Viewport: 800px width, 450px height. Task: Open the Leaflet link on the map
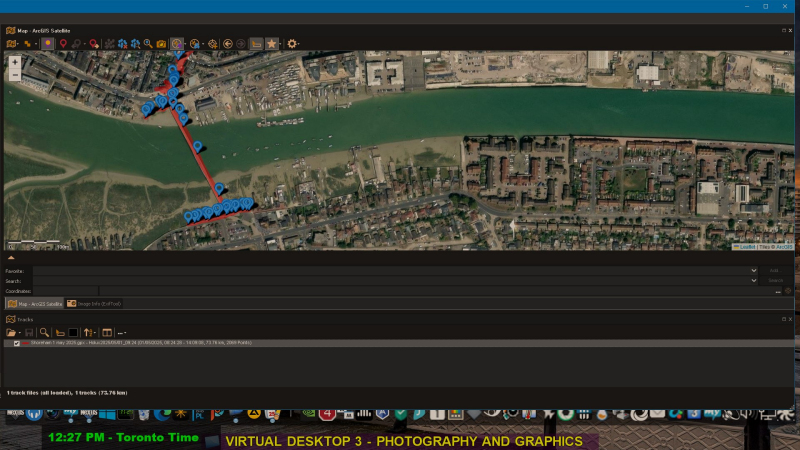pyautogui.click(x=747, y=246)
